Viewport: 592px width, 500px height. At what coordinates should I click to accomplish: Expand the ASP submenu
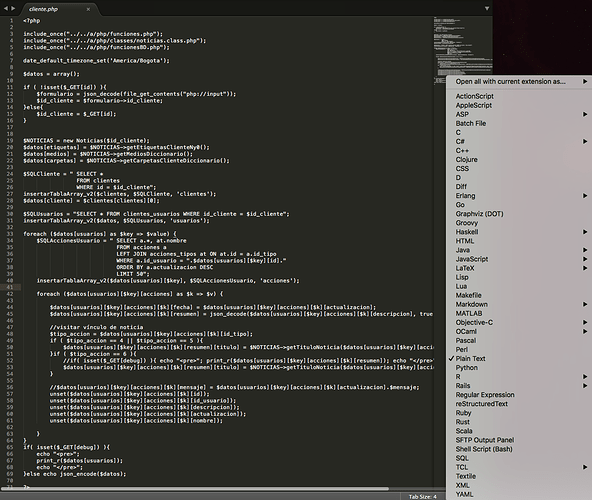[x=519, y=114]
